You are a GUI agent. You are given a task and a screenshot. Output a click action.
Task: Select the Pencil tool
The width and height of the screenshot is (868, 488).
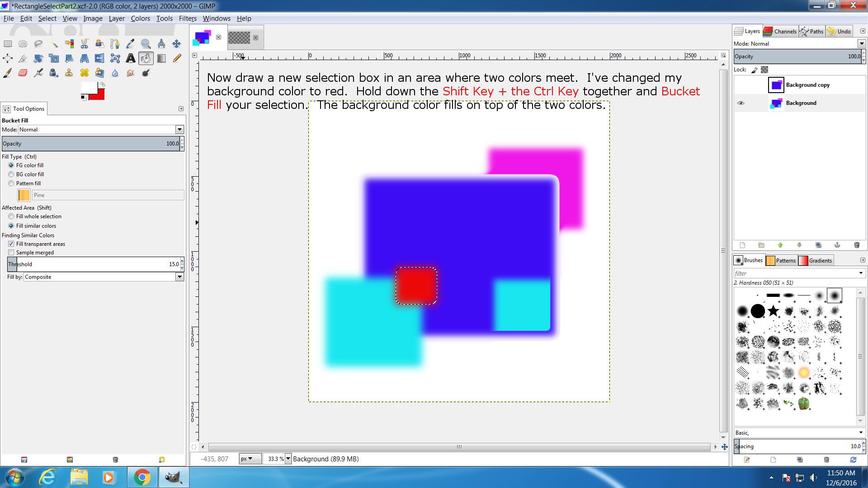coord(177,58)
